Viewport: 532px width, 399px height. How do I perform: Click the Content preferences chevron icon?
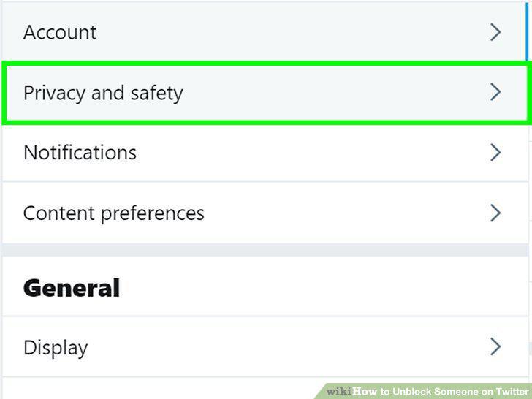[495, 213]
